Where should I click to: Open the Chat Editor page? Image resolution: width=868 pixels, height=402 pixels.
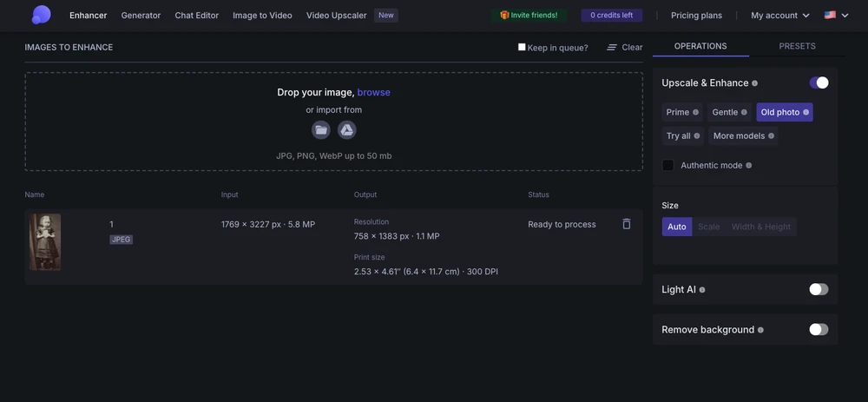click(x=196, y=16)
